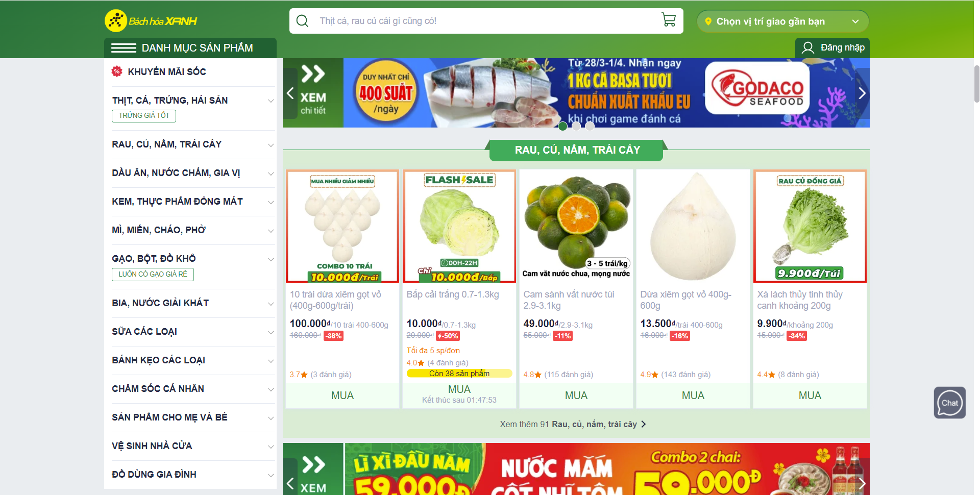Select the second banner carousel dot
The width and height of the screenshot is (980, 495).
[x=576, y=126]
